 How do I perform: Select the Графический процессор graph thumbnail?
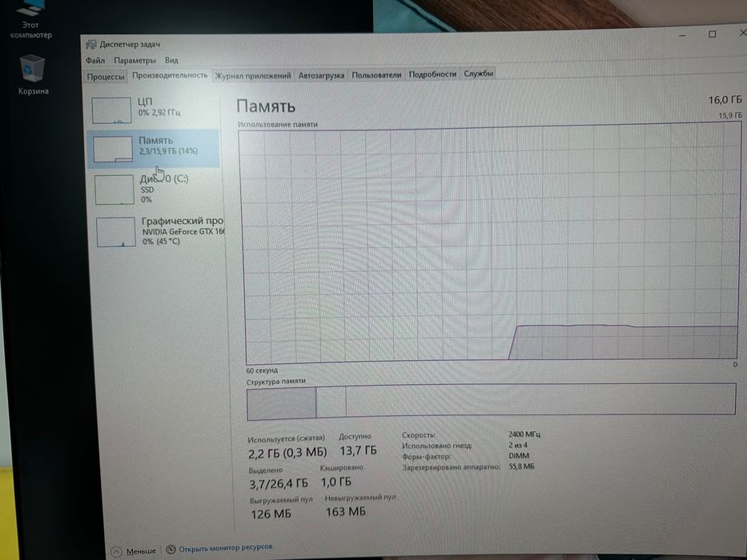[116, 232]
